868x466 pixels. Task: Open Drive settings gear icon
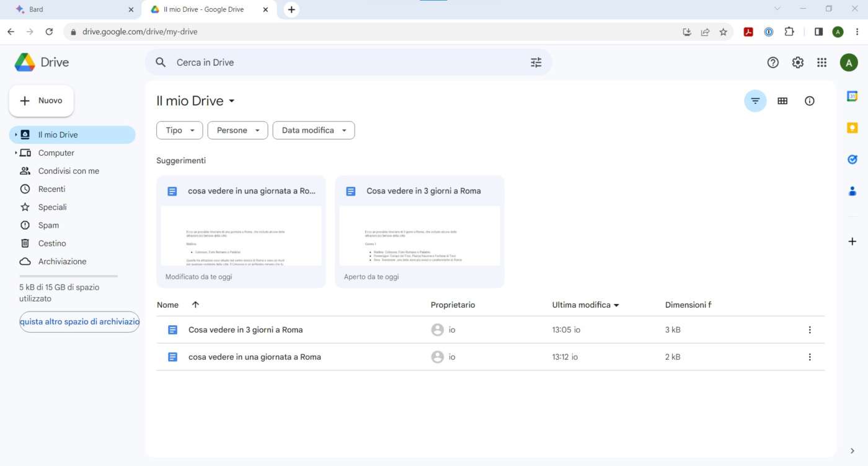pyautogui.click(x=798, y=63)
